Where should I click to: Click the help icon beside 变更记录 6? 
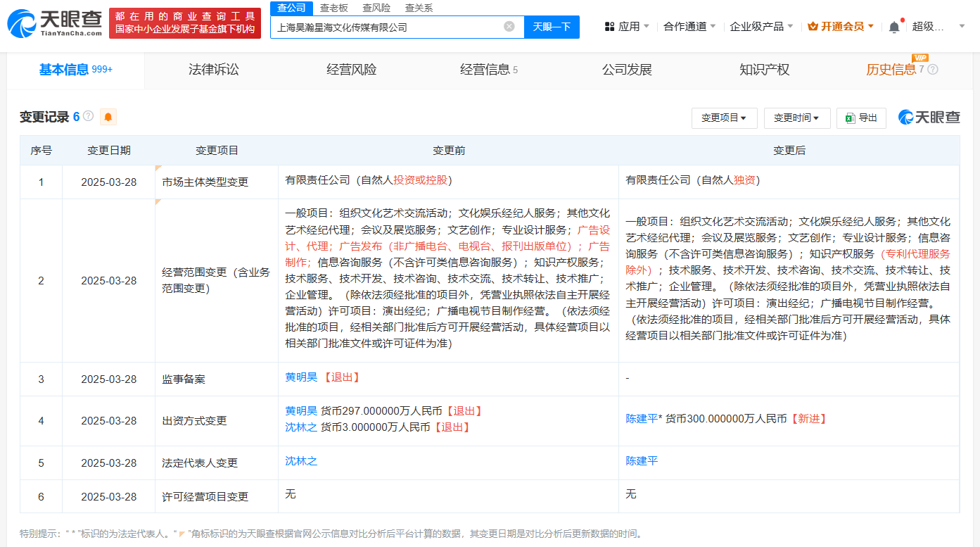pyautogui.click(x=89, y=116)
